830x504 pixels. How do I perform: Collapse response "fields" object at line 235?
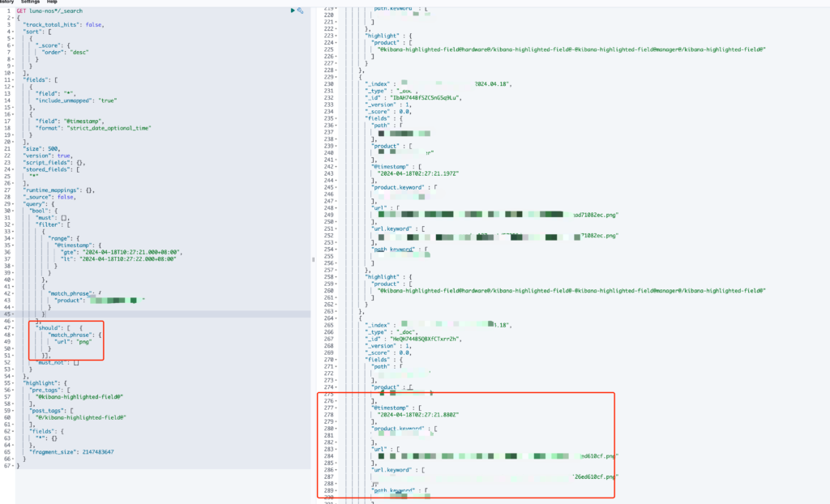(336, 118)
